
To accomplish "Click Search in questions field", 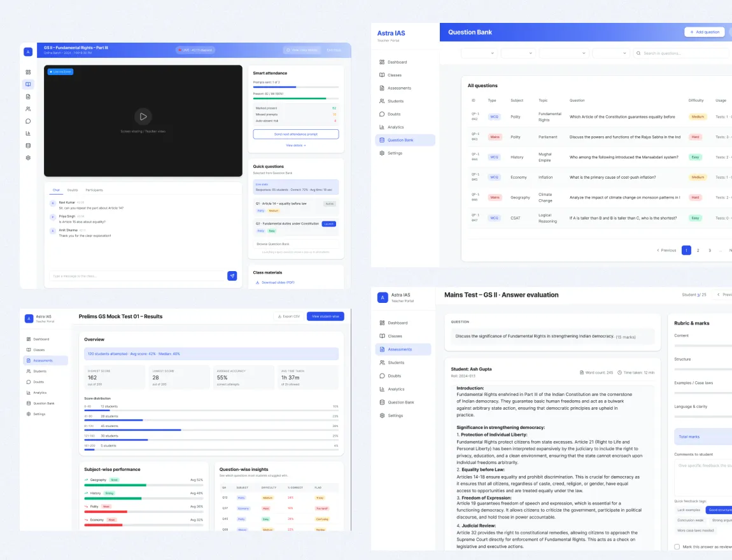I will [682, 53].
